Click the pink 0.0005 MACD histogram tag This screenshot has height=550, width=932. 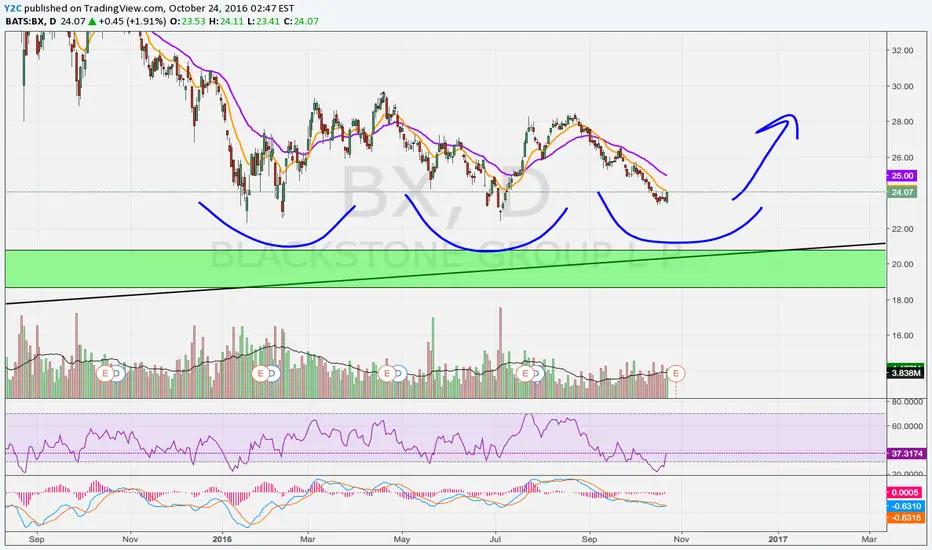pos(905,492)
